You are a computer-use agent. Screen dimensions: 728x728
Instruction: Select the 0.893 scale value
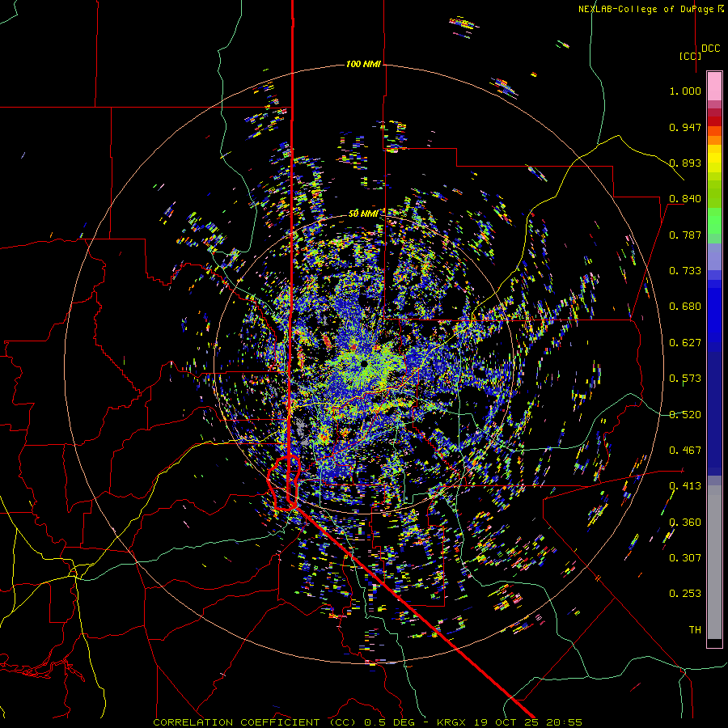pos(685,163)
